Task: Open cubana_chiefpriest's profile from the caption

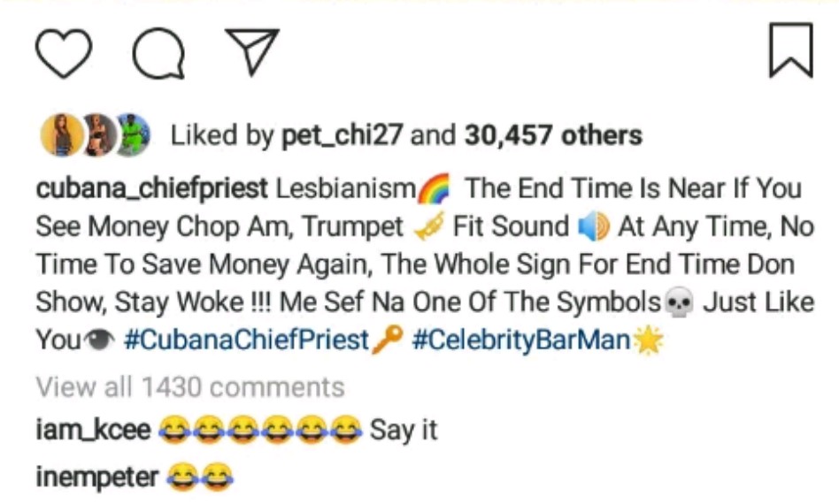Action: point(151,188)
